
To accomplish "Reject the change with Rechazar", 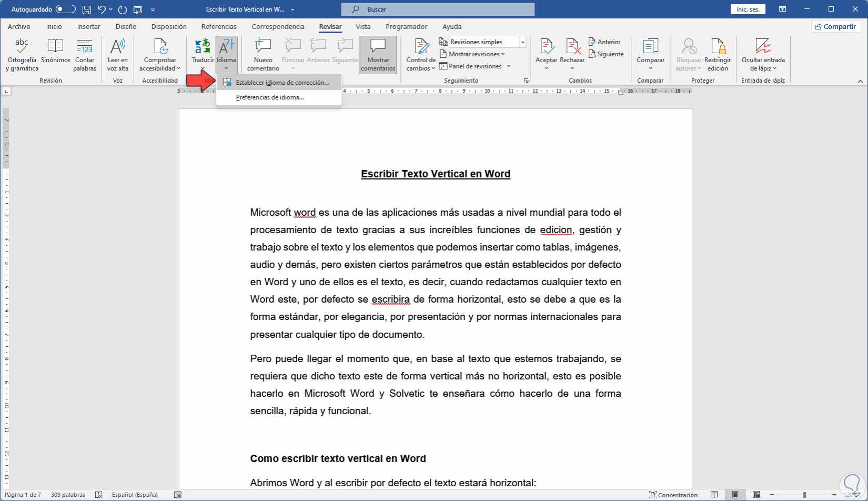I will click(572, 51).
